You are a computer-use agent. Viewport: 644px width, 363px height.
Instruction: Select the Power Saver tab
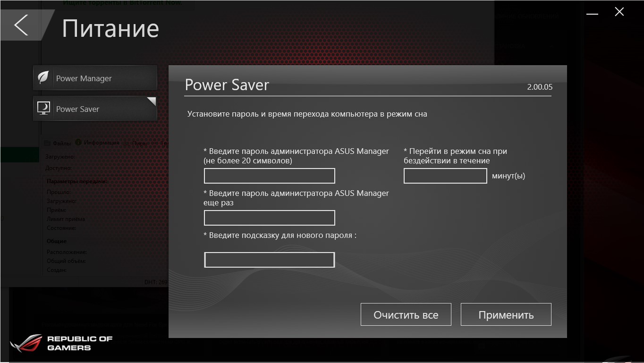95,109
